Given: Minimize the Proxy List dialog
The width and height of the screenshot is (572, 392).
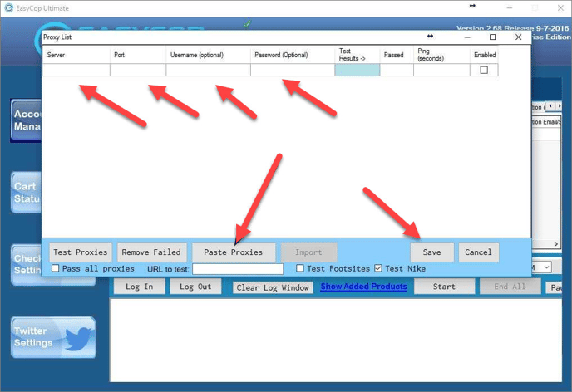Looking at the screenshot, I should pyautogui.click(x=467, y=37).
